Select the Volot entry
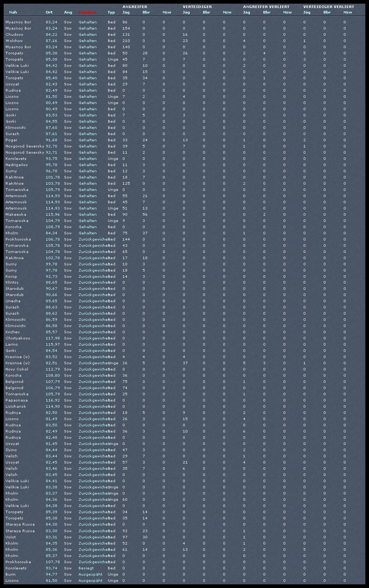 pyautogui.click(x=11, y=537)
